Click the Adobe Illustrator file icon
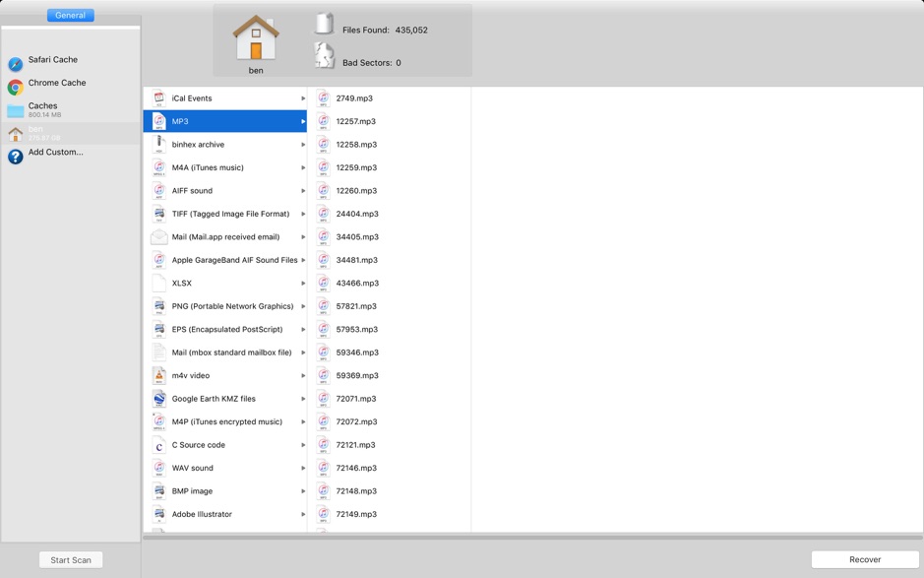This screenshot has height=578, width=924. [158, 514]
